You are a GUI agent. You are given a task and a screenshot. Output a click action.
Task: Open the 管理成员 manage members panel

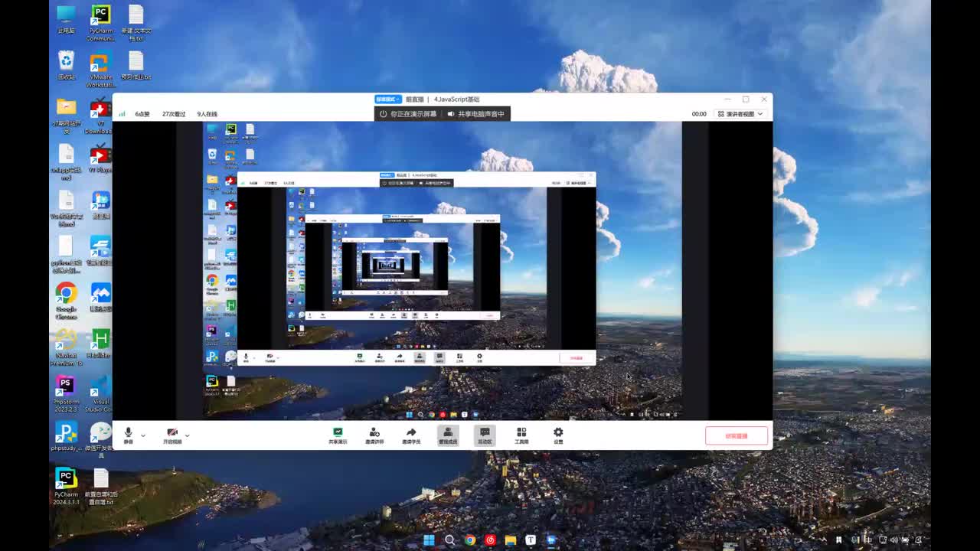tap(448, 435)
